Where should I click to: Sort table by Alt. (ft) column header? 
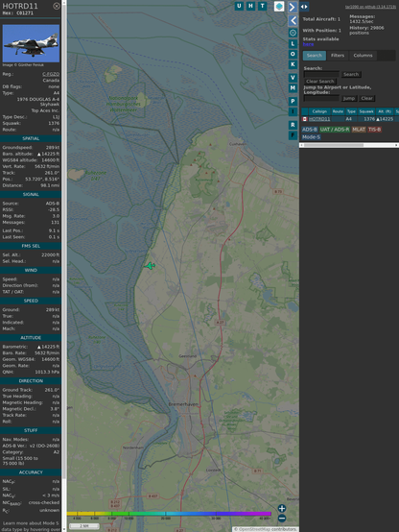tap(385, 111)
